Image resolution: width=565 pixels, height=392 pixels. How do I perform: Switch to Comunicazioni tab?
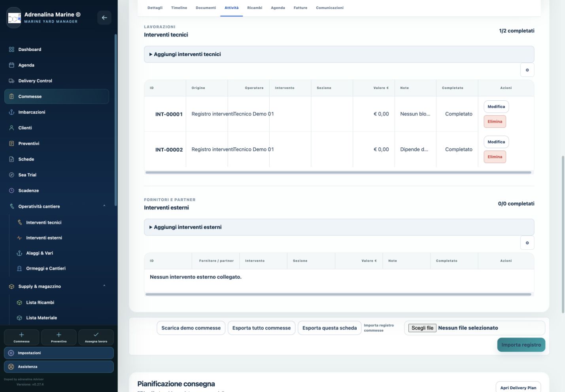click(330, 8)
